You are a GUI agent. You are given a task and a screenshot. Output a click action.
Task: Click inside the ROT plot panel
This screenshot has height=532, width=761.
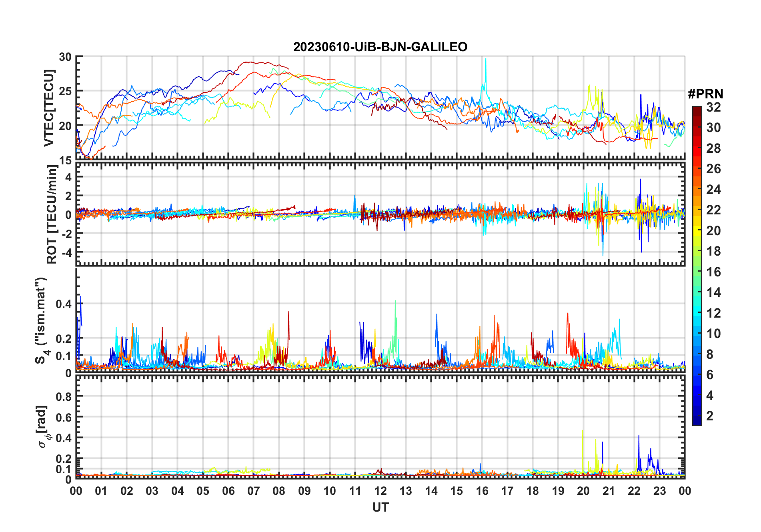pos(380,214)
